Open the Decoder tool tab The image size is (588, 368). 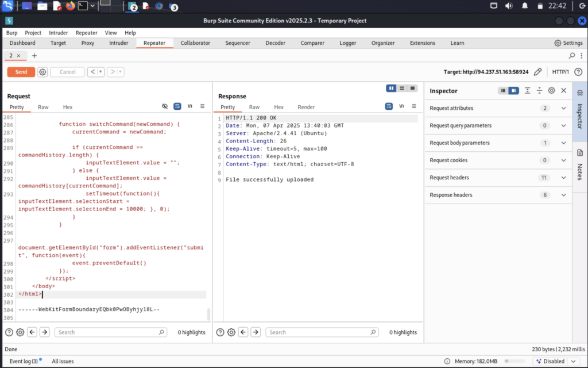point(275,43)
